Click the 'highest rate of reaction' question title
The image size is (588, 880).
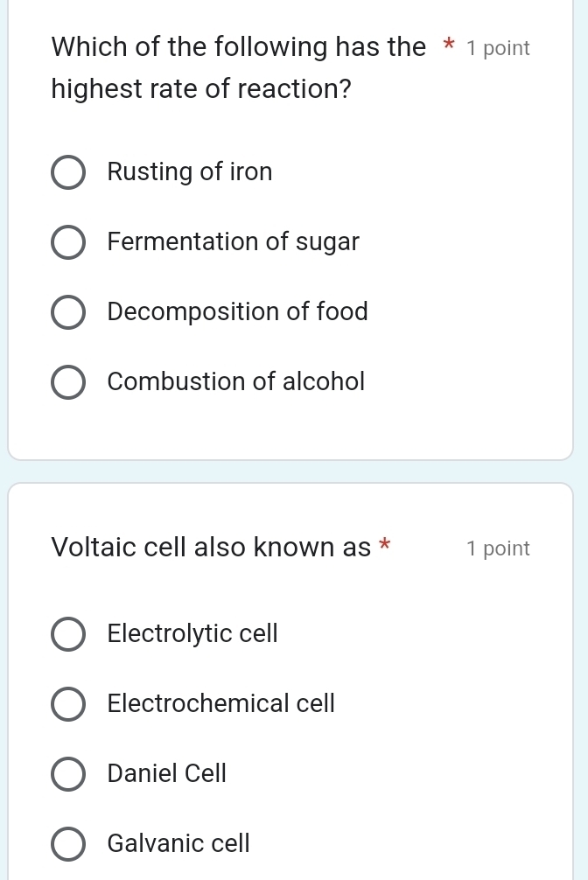[201, 89]
